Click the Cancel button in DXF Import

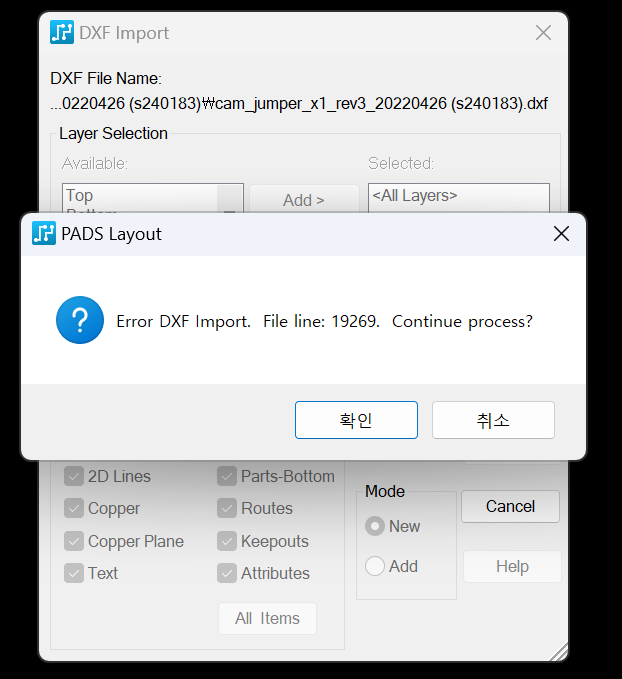tap(510, 506)
